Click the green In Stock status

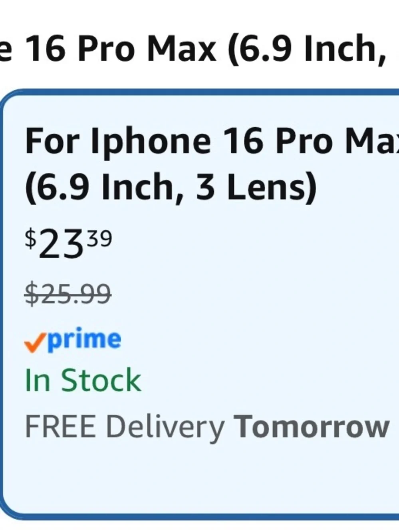83,380
